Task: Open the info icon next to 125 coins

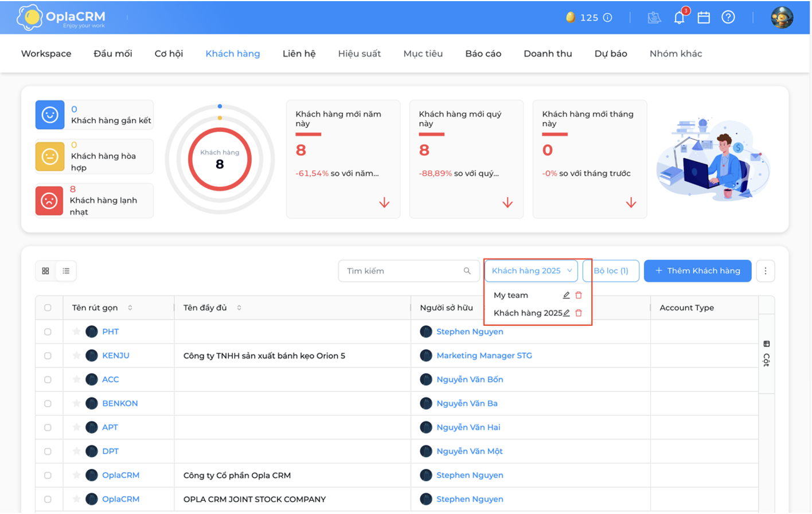Action: point(608,18)
